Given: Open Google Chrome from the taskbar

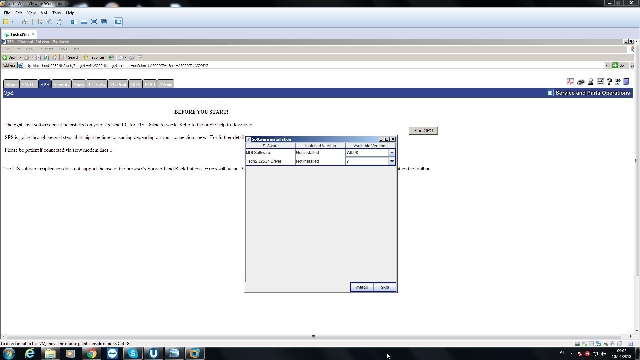Looking at the screenshot, I should coord(91,353).
